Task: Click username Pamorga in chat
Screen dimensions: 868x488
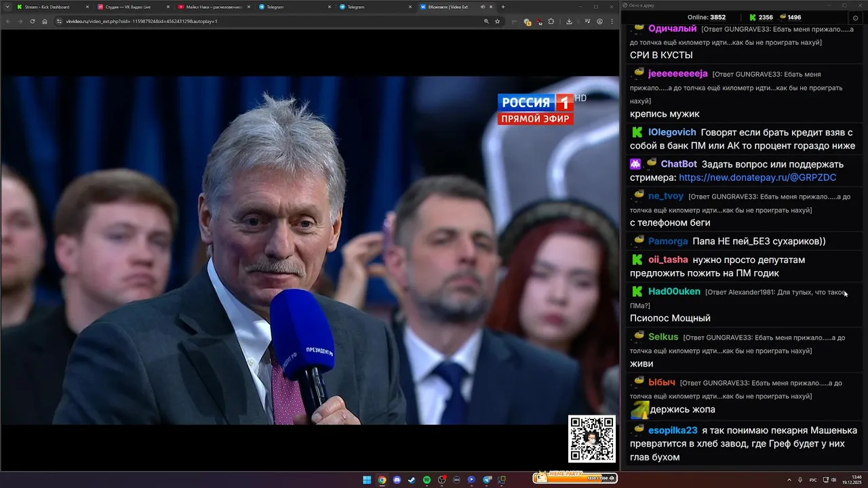Action: coord(668,241)
